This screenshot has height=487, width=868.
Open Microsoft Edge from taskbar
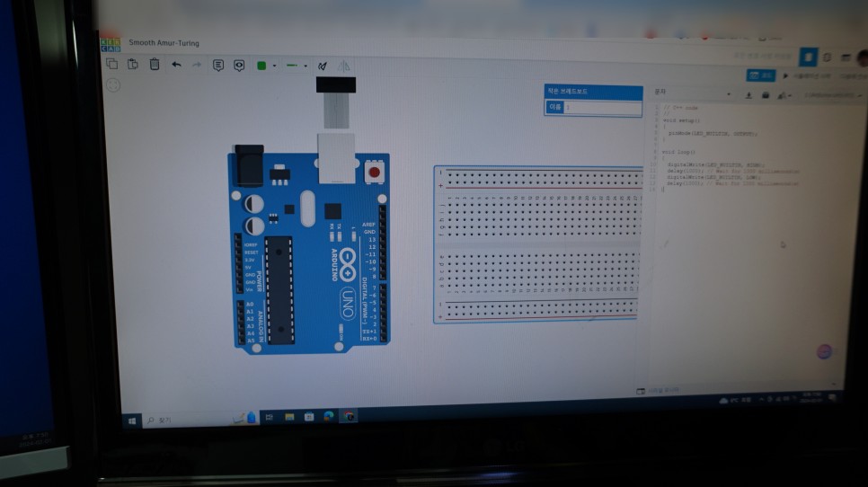click(328, 416)
